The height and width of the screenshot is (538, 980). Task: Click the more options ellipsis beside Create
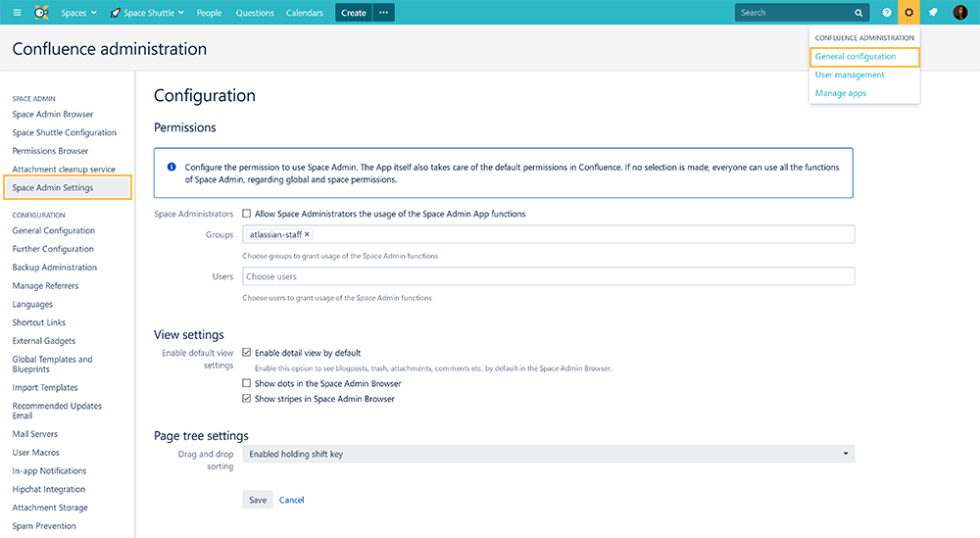383,13
